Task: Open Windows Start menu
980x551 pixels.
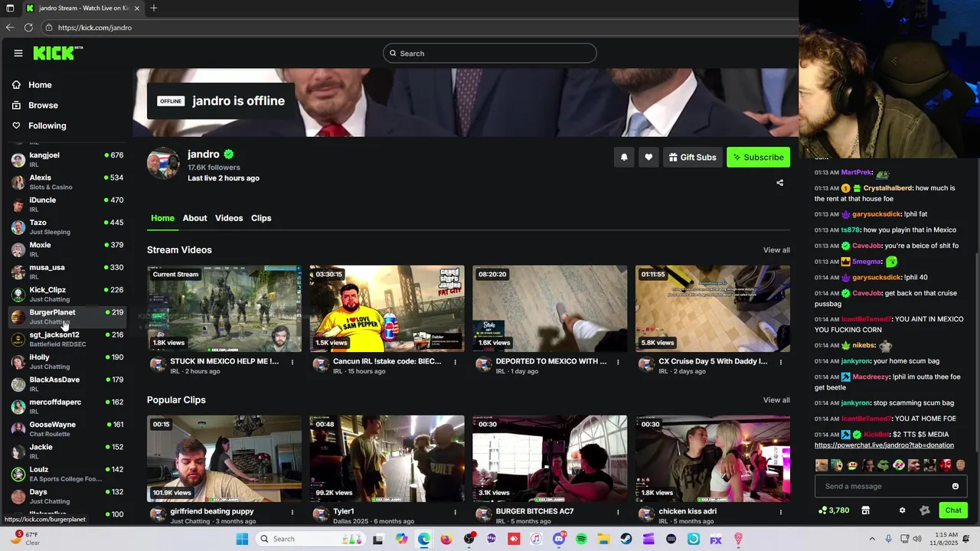Action: [242, 539]
